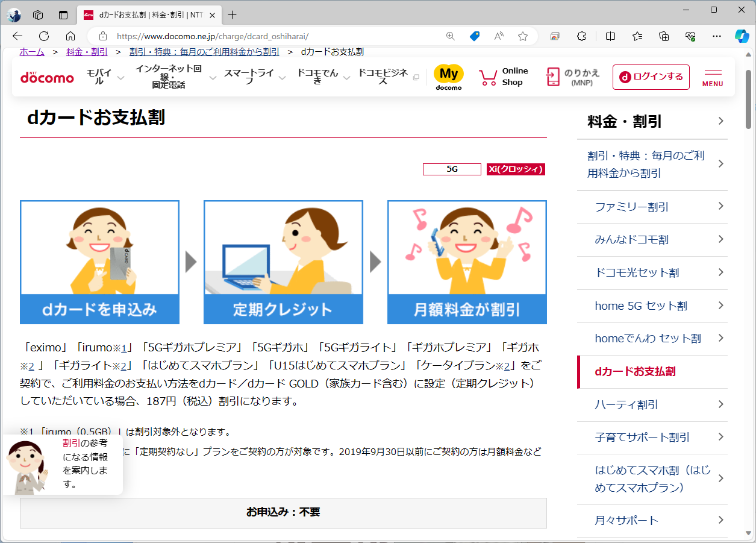The width and height of the screenshot is (756, 543).
Task: Click the browser favorites star icon
Action: [x=523, y=36]
